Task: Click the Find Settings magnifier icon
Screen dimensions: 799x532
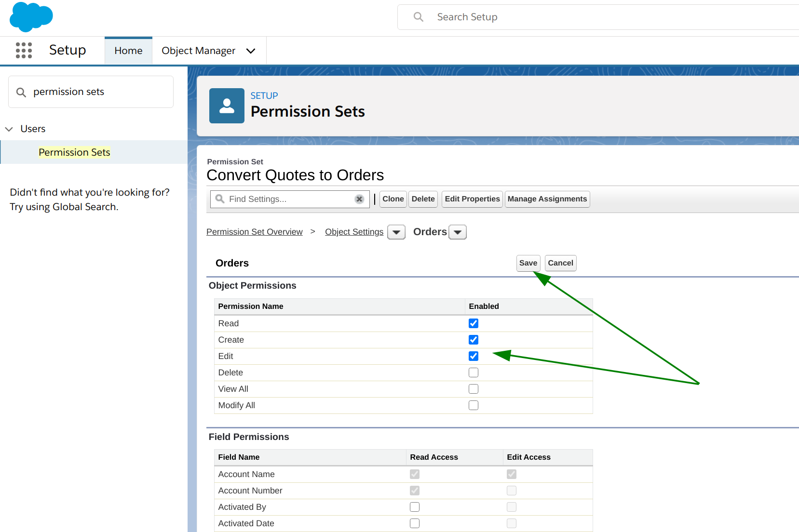Action: [x=220, y=199]
